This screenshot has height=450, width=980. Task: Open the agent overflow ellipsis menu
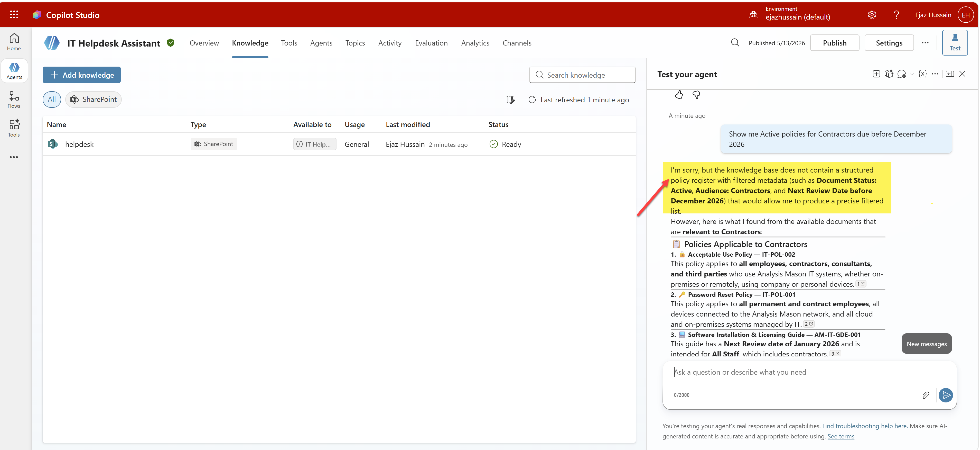(925, 43)
